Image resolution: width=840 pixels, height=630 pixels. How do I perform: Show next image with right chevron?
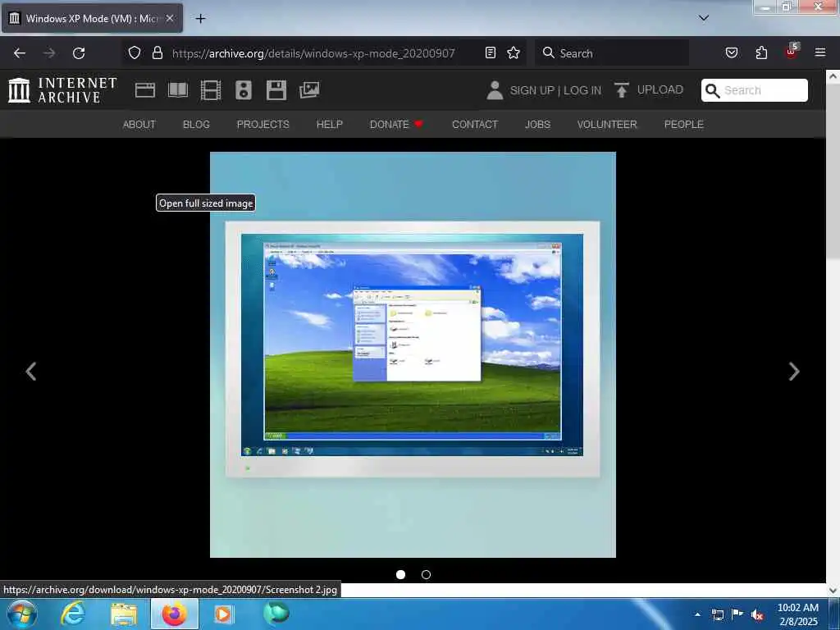[x=794, y=372]
